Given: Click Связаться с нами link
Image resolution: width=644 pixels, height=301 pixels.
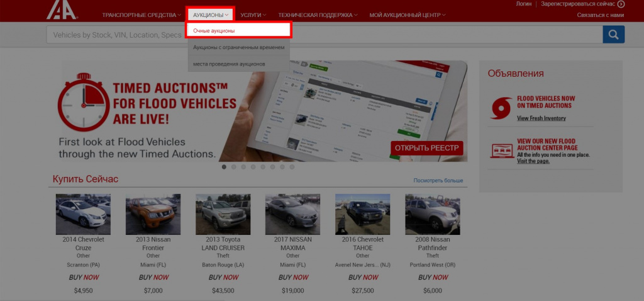Looking at the screenshot, I should pos(601,15).
